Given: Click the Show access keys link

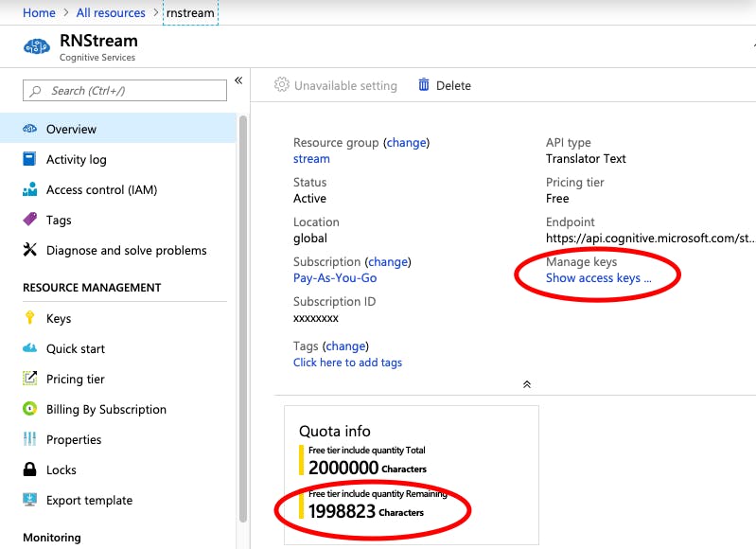Looking at the screenshot, I should point(598,278).
